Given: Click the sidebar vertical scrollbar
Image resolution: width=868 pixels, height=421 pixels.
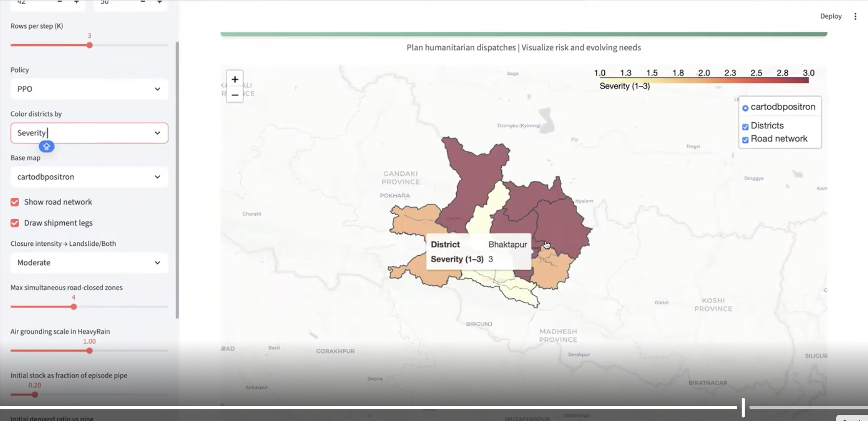Looking at the screenshot, I should [x=177, y=174].
